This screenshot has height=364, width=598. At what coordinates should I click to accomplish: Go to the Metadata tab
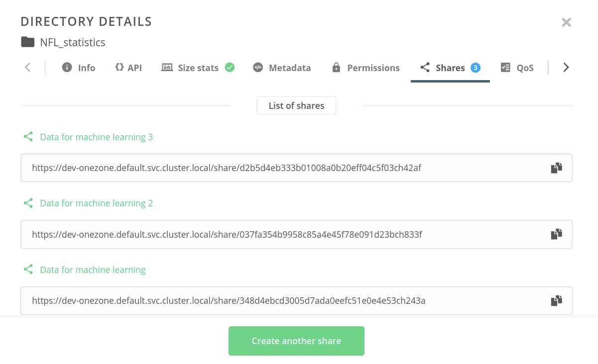tap(282, 68)
